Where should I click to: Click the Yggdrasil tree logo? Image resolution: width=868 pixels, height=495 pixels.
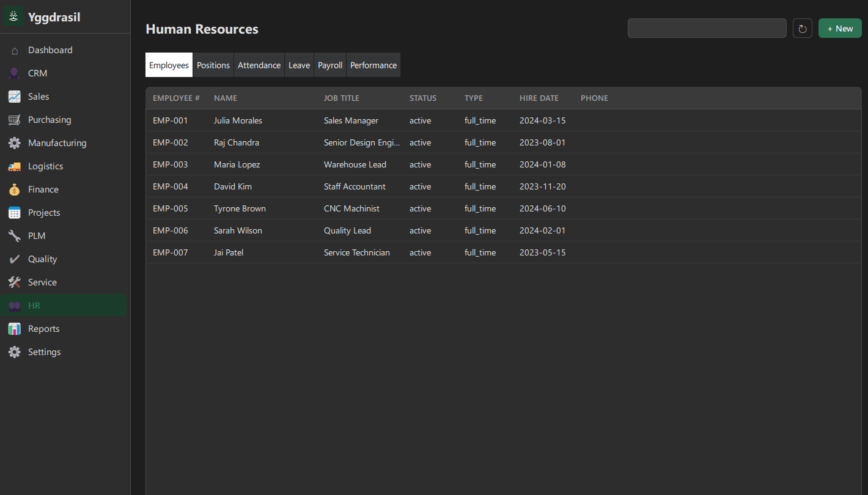pos(13,16)
